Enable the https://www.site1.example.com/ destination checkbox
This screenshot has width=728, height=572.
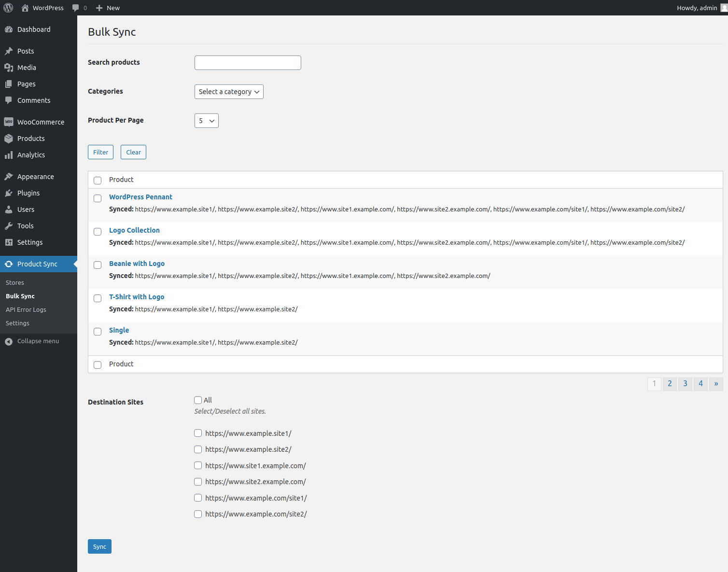(x=198, y=465)
